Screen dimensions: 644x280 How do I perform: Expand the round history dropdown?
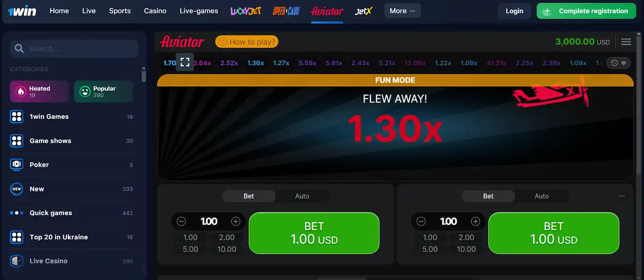pos(619,63)
